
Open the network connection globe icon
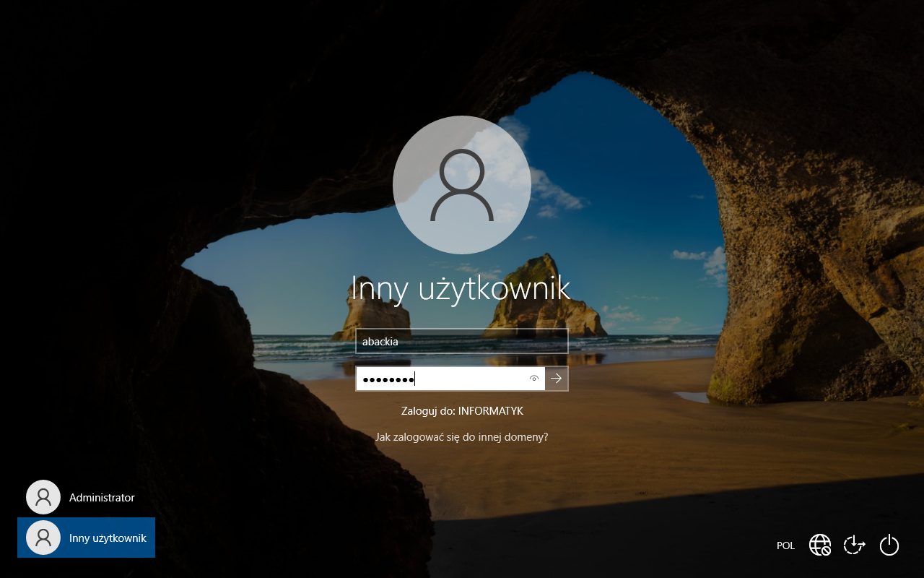tap(820, 545)
